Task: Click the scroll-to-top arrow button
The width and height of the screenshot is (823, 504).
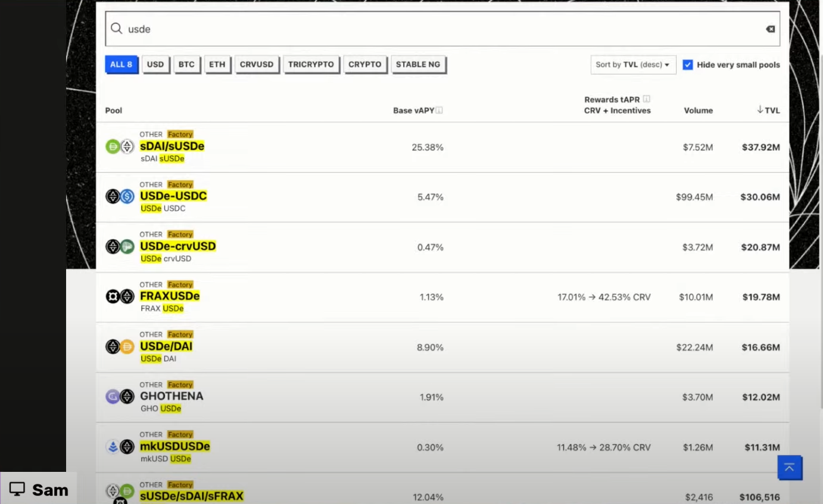Action: [x=789, y=468]
